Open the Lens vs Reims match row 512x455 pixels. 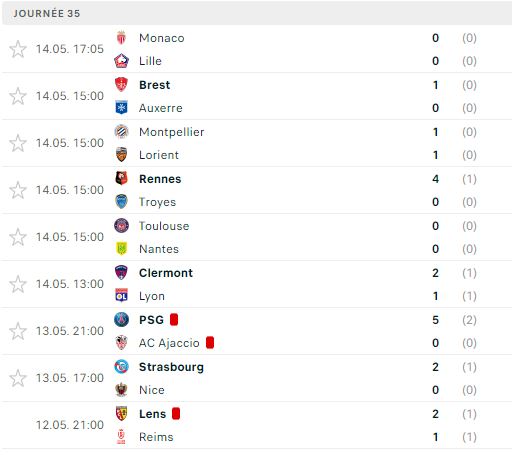(257, 425)
